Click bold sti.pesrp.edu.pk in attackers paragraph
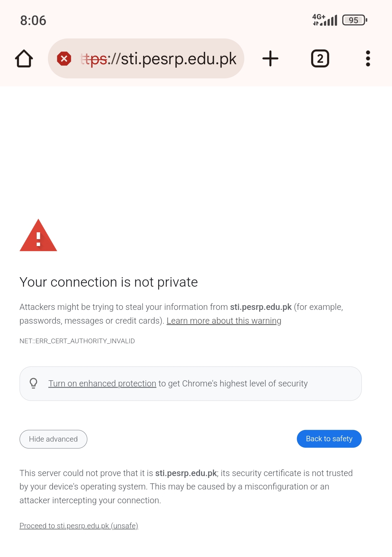Viewport: 392px width, 557px height. pyautogui.click(x=261, y=307)
